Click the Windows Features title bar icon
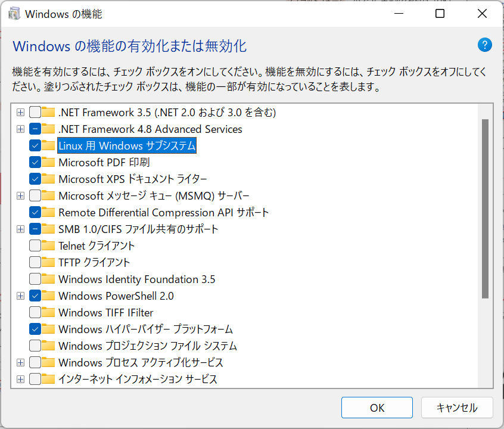Viewport: 504px width, 429px height. tap(14, 14)
